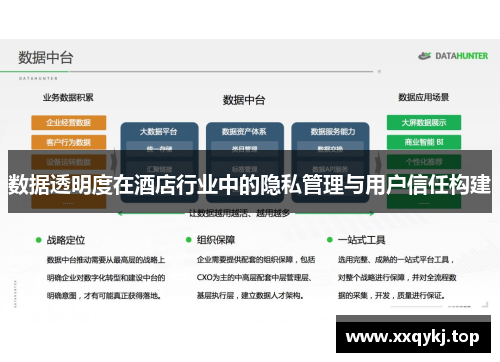Viewport: 500px width, 362px height.
Task: Click the 业务数据积累 column heading
Action: 68,97
